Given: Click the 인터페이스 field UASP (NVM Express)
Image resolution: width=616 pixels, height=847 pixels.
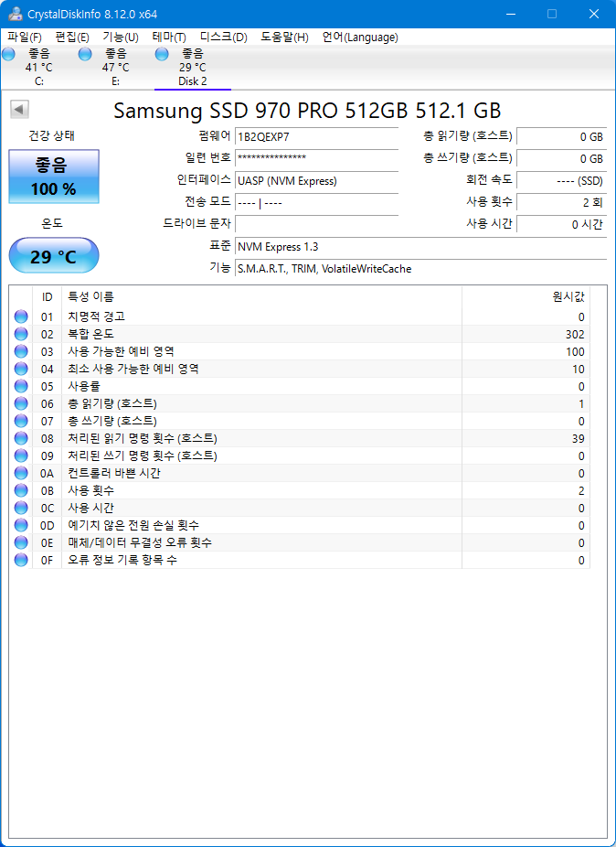Looking at the screenshot, I should [x=317, y=181].
